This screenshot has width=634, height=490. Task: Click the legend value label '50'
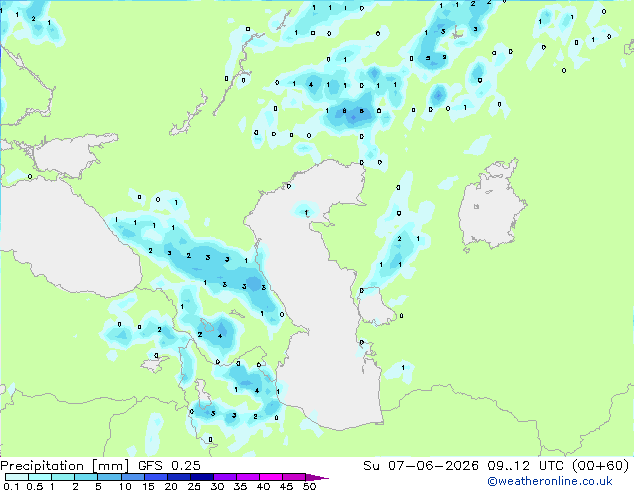click(x=309, y=486)
